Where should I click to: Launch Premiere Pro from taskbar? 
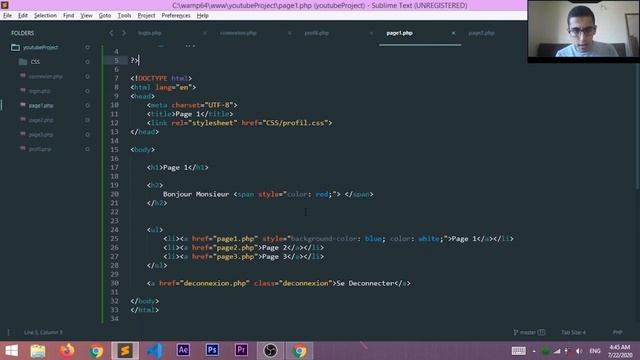(241, 351)
